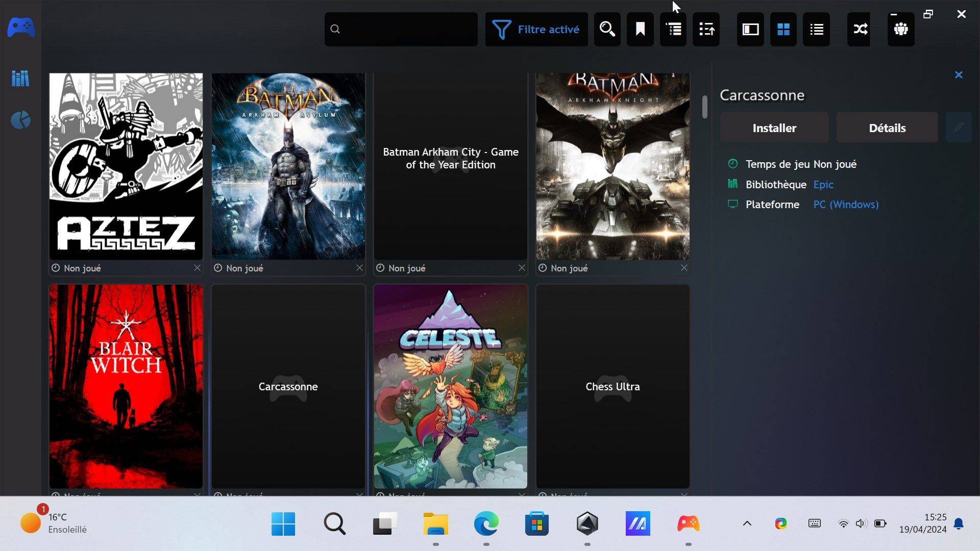Open the statistics pie chart view
This screenshot has height=551, width=980.
click(20, 120)
